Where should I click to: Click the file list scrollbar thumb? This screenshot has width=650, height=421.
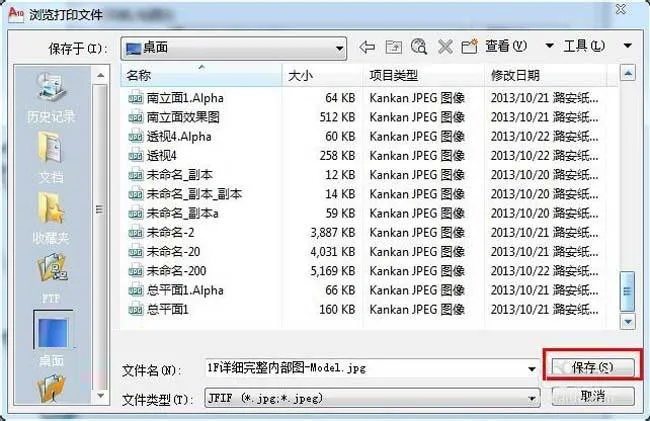tap(628, 291)
